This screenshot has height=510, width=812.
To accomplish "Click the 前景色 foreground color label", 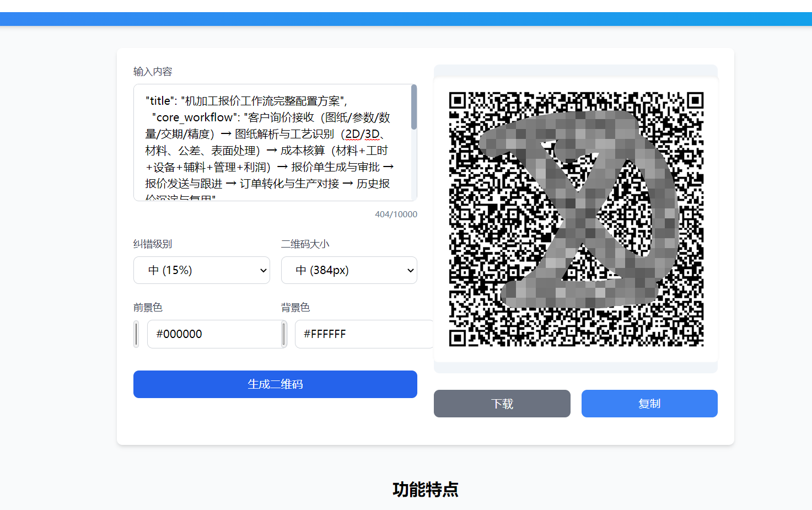I will click(148, 307).
